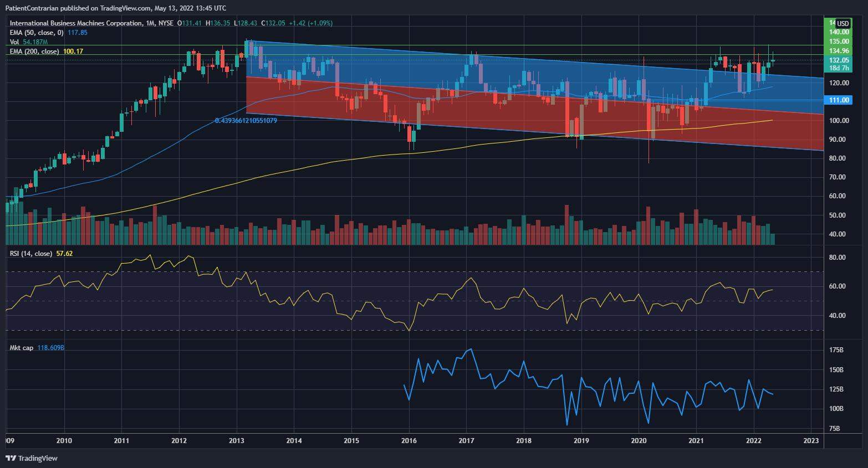Click the 2021 year label on time axis
The width and height of the screenshot is (868, 468).
click(x=696, y=441)
